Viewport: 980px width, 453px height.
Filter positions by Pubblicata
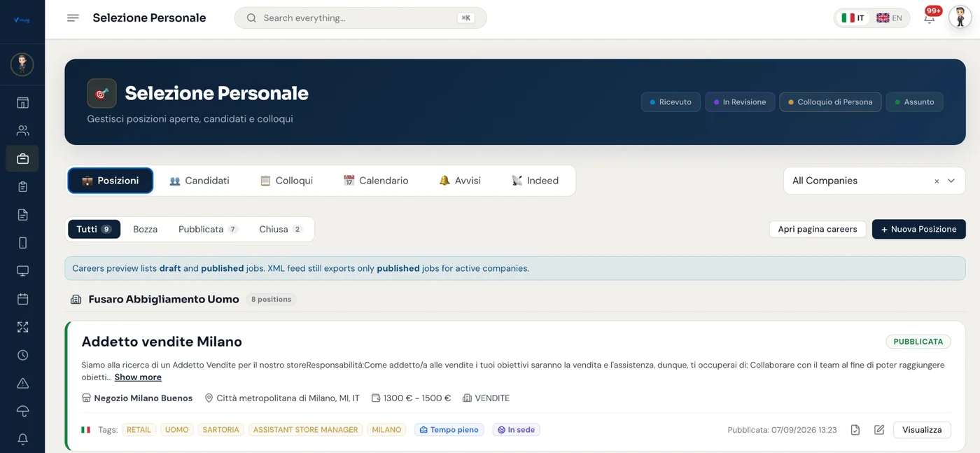tap(208, 229)
